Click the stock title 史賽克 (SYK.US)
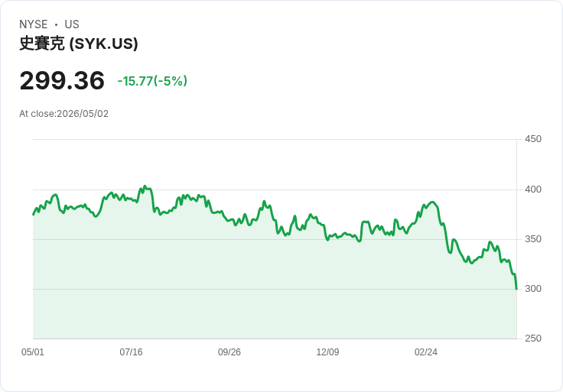Image resolution: width=563 pixels, height=392 pixels. point(78,44)
